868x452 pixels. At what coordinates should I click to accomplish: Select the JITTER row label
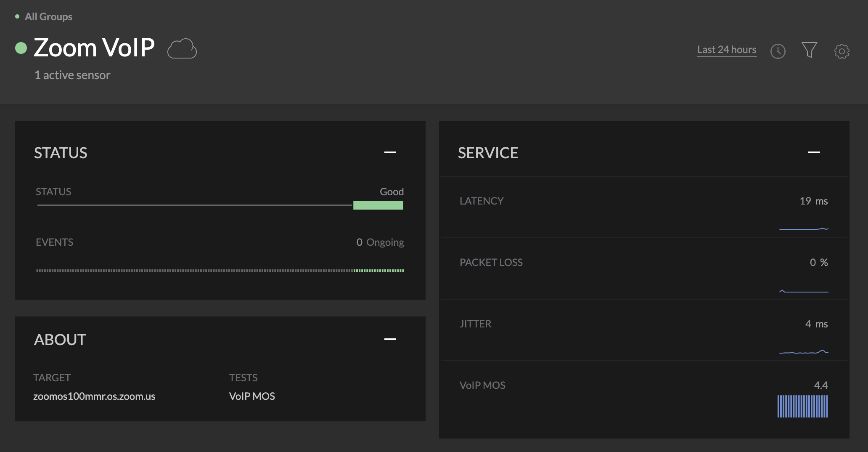coord(475,324)
